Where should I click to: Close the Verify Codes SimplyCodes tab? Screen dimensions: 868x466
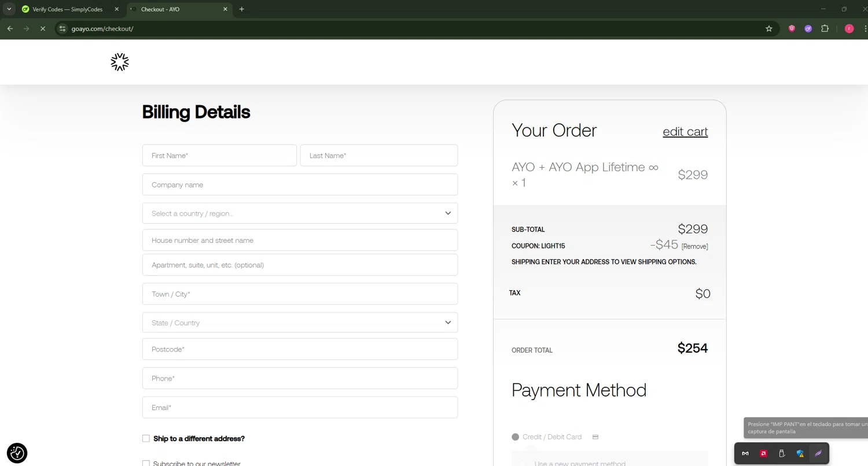(x=116, y=9)
